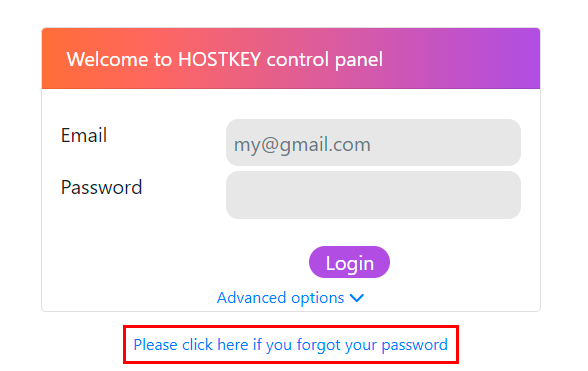588x371 pixels.
Task: Click the Password label text
Action: 102,187
